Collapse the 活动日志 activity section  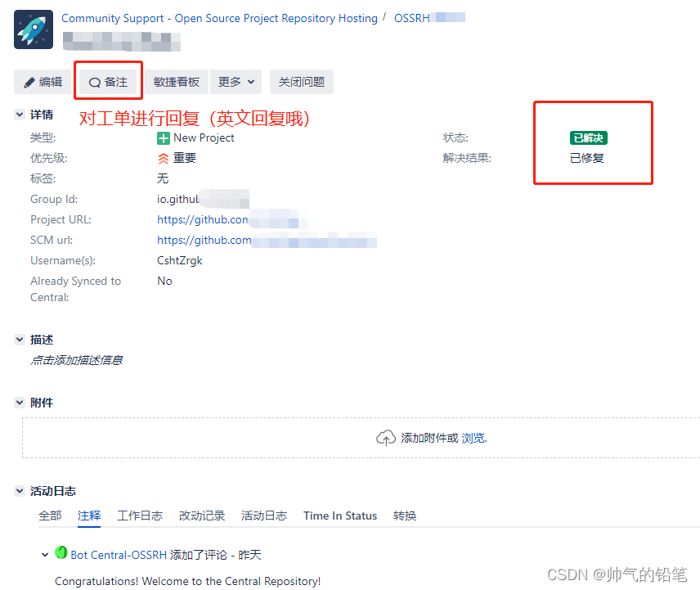[20, 491]
